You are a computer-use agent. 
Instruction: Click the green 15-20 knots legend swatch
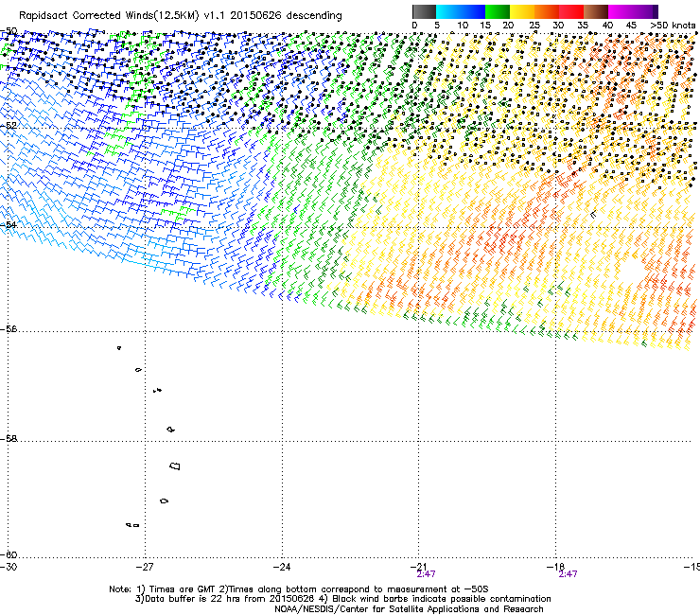(x=498, y=11)
